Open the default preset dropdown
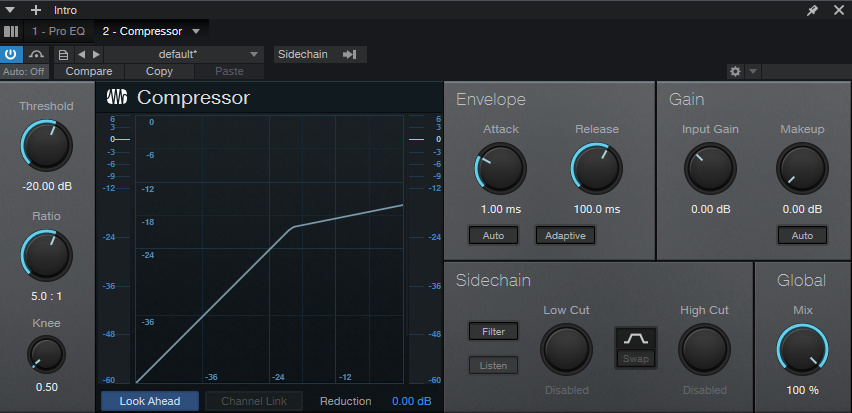The image size is (852, 413). click(184, 54)
